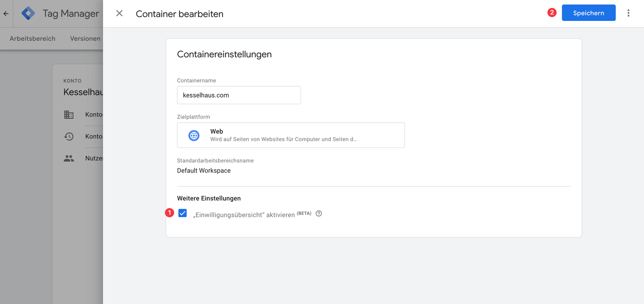This screenshot has width=644, height=304.
Task: Click the history clock account activity icon
Action: [69, 136]
